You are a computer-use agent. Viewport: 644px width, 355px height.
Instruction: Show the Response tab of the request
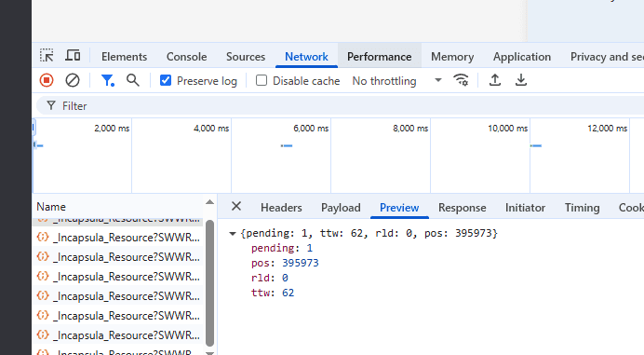tap(462, 208)
